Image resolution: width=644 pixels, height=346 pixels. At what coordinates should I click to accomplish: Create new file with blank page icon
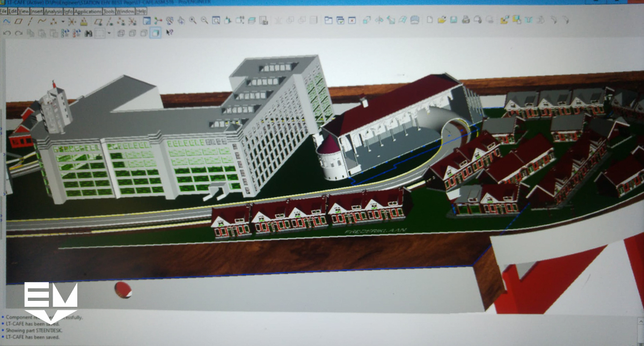(x=429, y=20)
